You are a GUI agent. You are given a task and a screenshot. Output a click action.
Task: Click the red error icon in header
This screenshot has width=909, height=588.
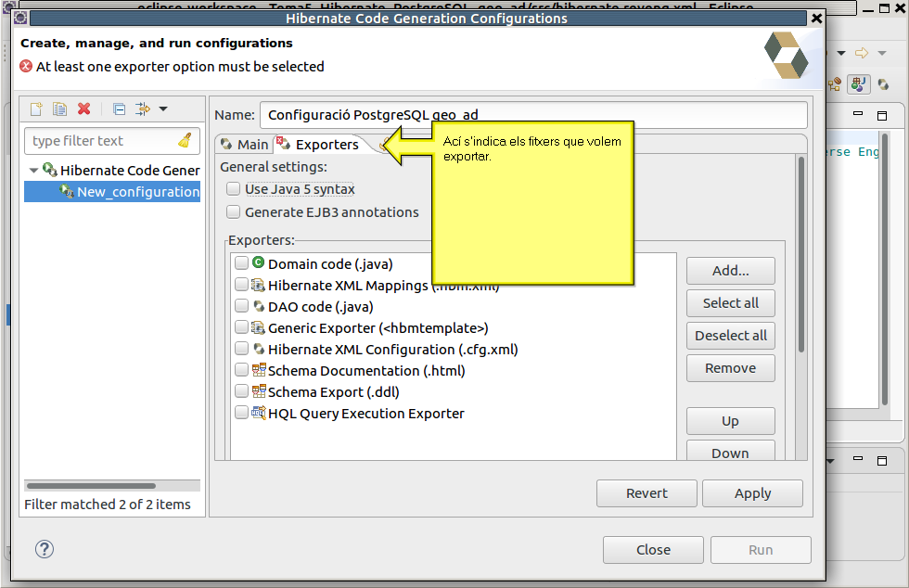click(x=26, y=66)
